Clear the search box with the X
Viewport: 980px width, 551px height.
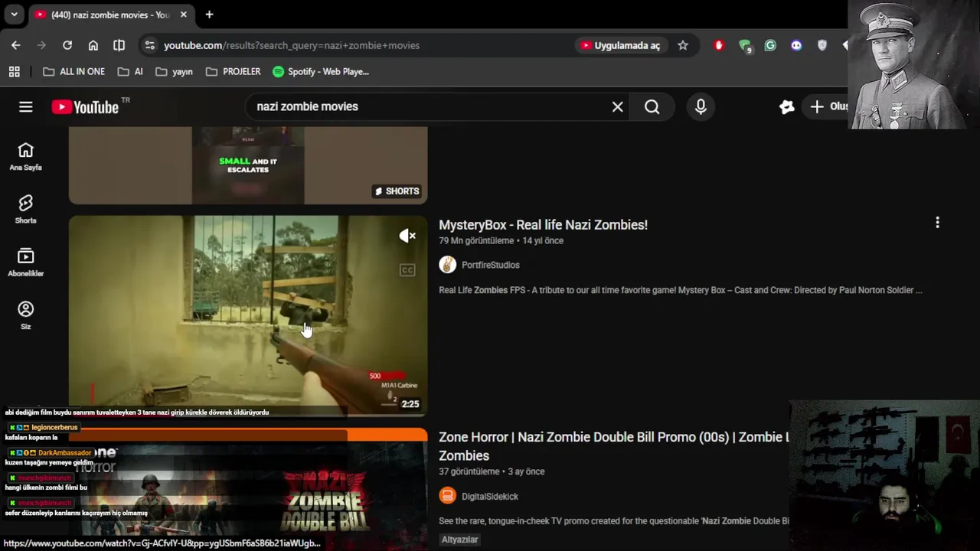pos(618,107)
